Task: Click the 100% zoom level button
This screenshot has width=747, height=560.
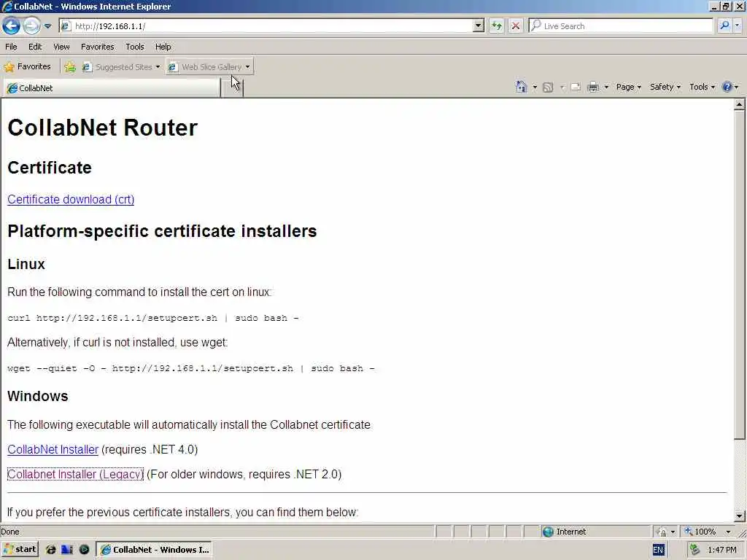Action: pyautogui.click(x=700, y=532)
